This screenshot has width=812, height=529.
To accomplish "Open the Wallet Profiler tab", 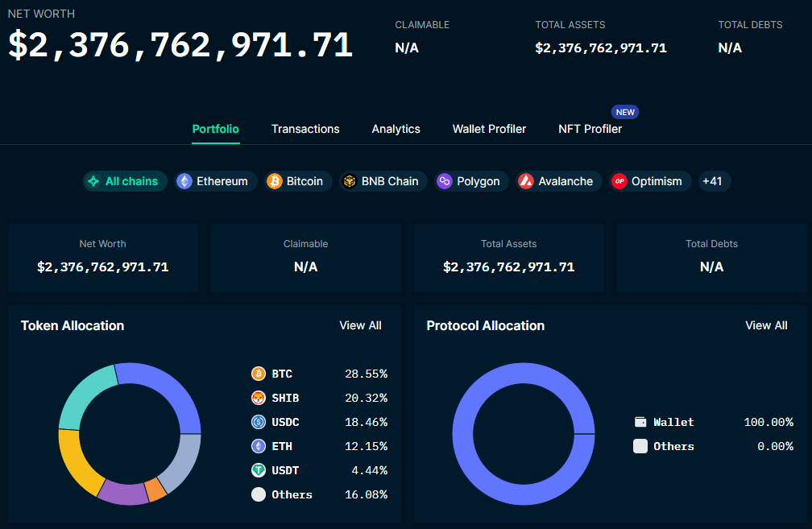I will tap(489, 129).
